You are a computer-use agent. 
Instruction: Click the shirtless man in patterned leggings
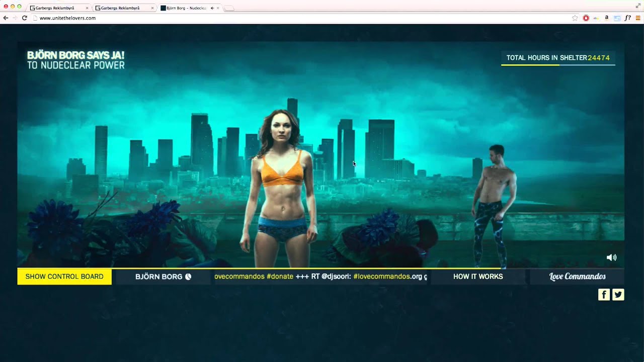pos(495,206)
